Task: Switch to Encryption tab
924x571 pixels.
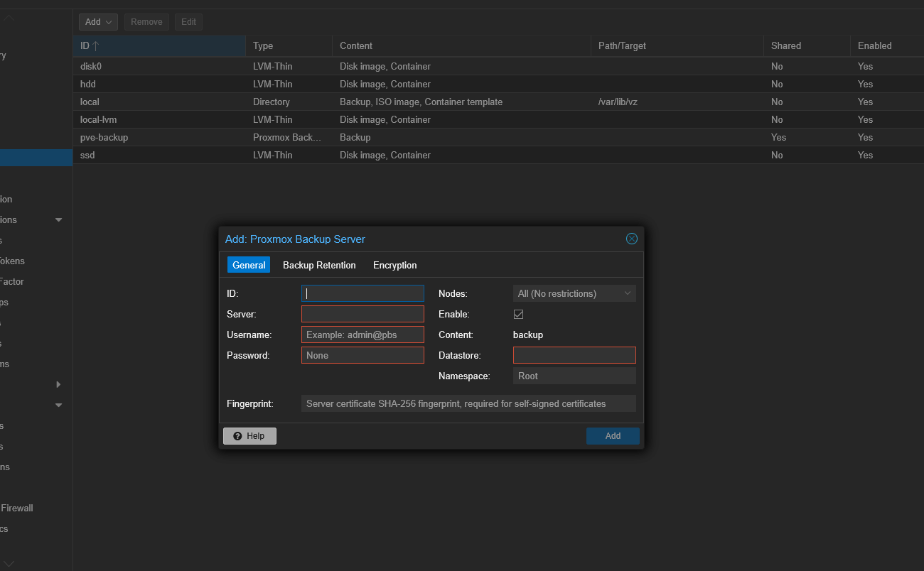Action: pos(394,265)
